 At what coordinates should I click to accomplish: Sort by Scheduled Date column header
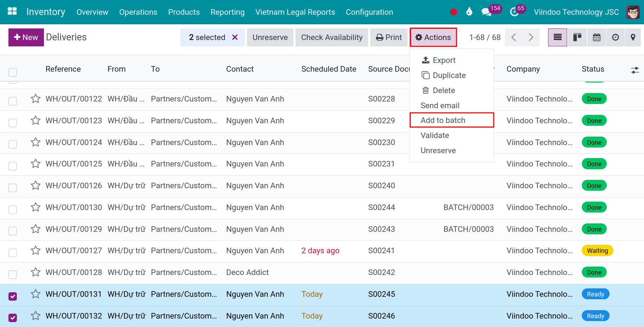pos(328,69)
